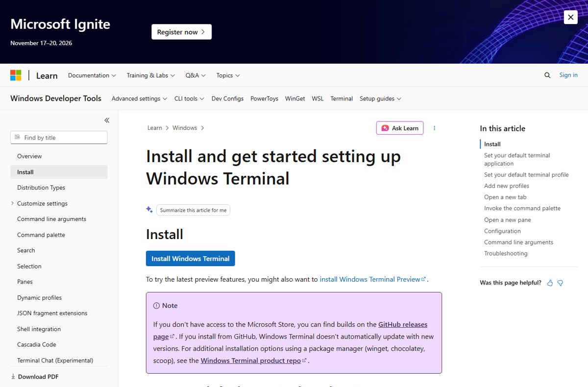Click the Find by title field
Image resolution: width=588 pixels, height=387 pixels.
(x=59, y=138)
